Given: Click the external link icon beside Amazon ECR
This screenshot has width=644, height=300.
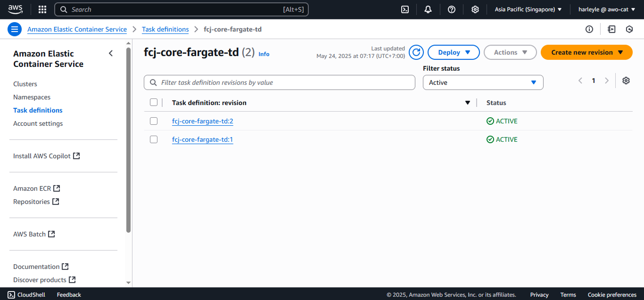Looking at the screenshot, I should tap(57, 188).
